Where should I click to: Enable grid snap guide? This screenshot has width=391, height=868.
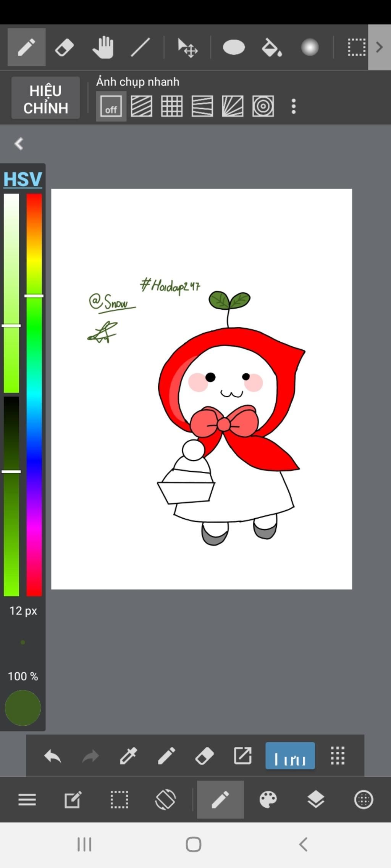pos(172,106)
